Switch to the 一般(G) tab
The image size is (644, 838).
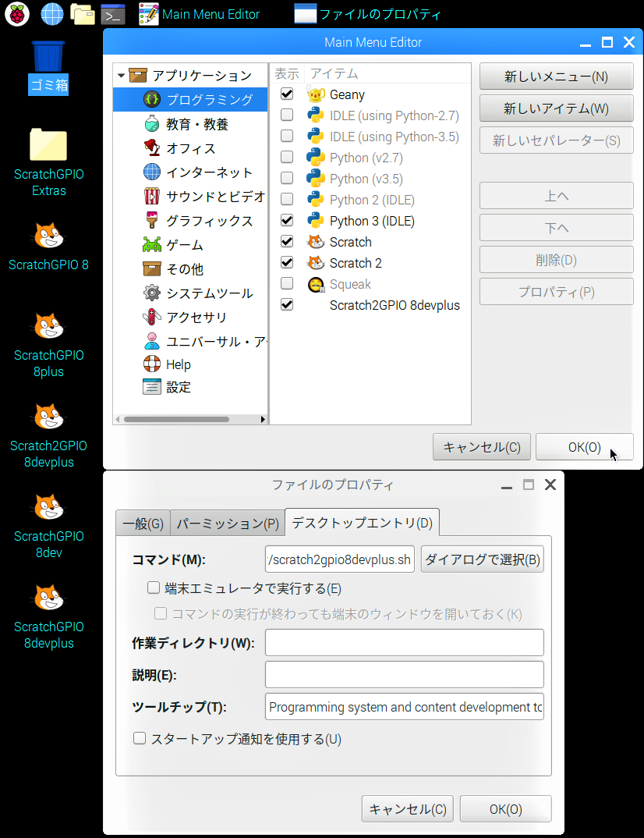pyautogui.click(x=143, y=524)
